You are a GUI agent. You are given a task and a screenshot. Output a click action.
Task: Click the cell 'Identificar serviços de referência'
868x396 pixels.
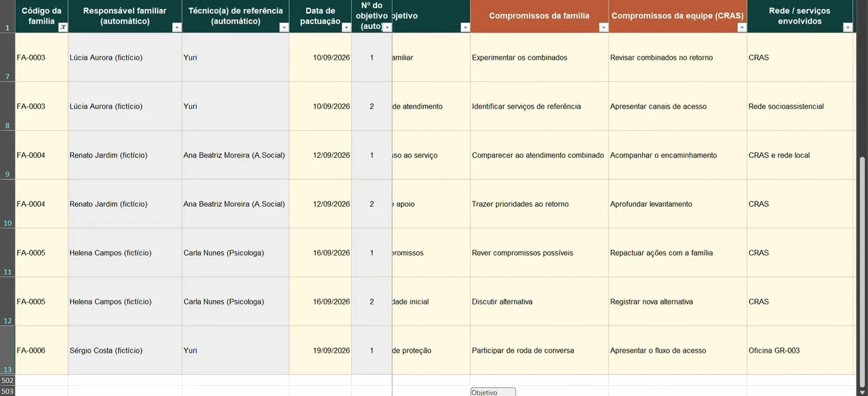[x=539, y=106]
